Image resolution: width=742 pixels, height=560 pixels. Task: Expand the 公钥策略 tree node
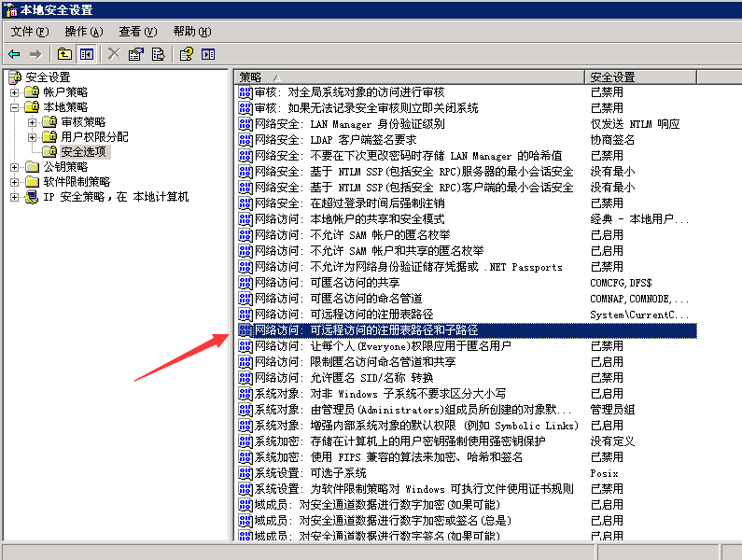tap(15, 167)
